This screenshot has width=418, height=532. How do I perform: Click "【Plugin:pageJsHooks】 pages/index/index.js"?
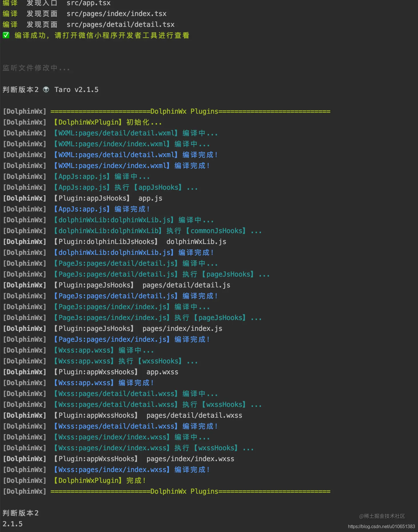[138, 329]
